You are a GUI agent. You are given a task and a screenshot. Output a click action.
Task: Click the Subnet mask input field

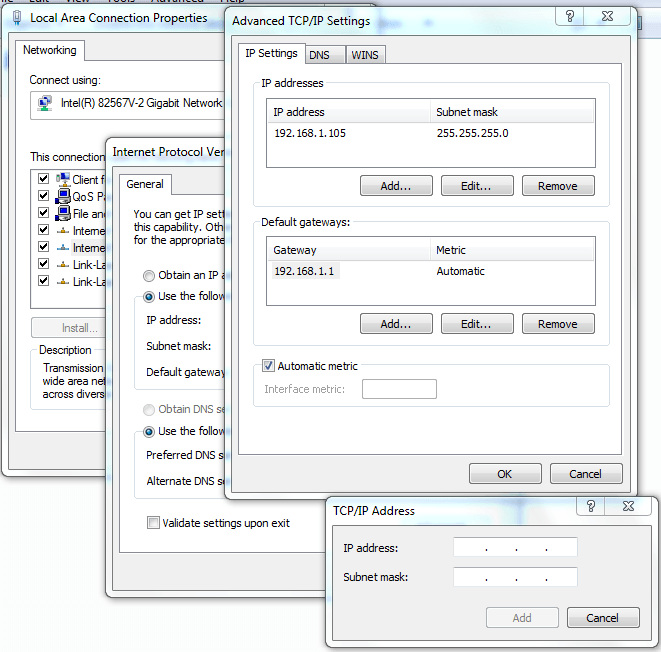515,577
